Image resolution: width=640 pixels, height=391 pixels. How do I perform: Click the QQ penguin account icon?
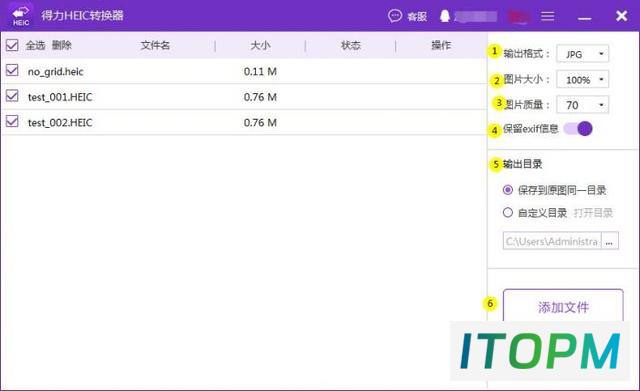pos(445,16)
